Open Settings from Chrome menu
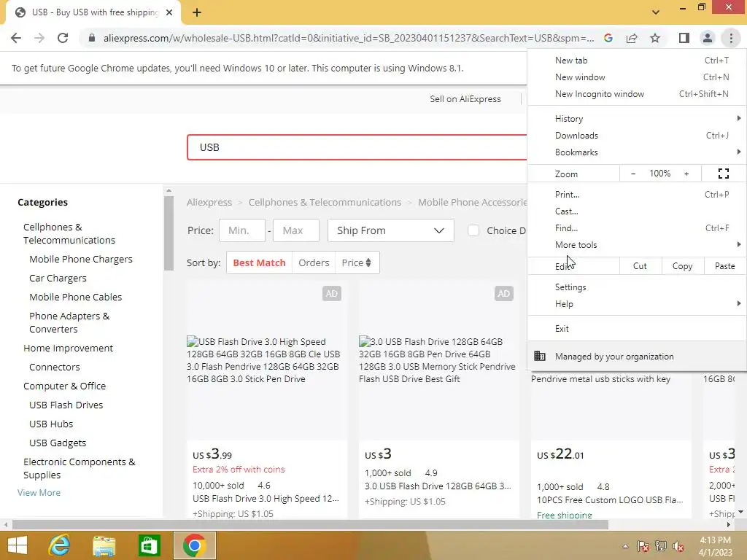Image resolution: width=747 pixels, height=560 pixels. point(636,287)
